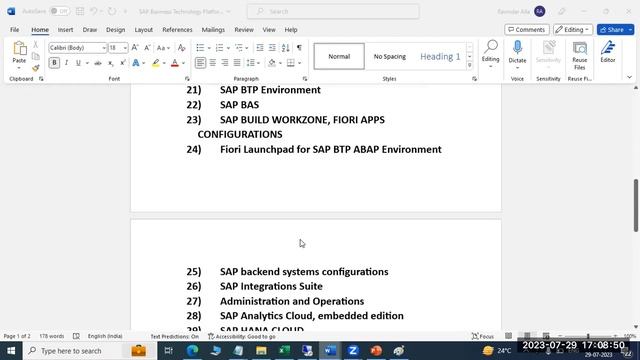The width and height of the screenshot is (640, 360).
Task: Apply the Normal style
Action: [339, 56]
